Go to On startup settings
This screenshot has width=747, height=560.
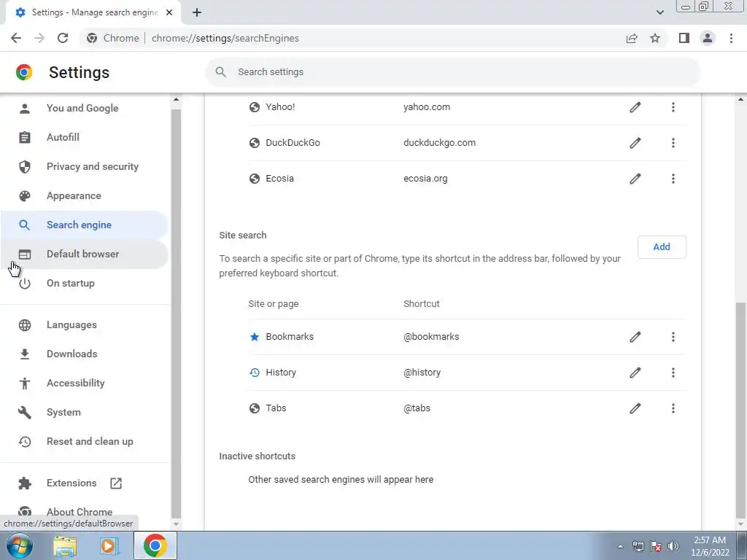pos(85,284)
